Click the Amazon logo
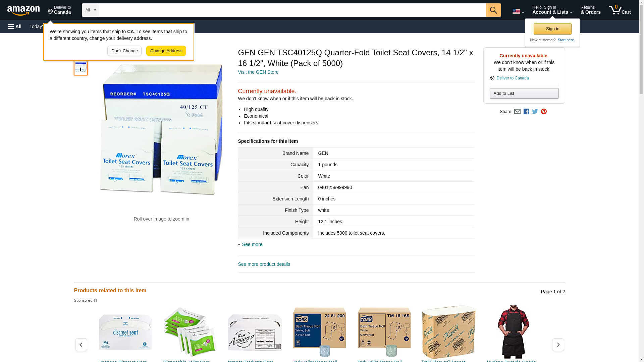 tap(23, 10)
